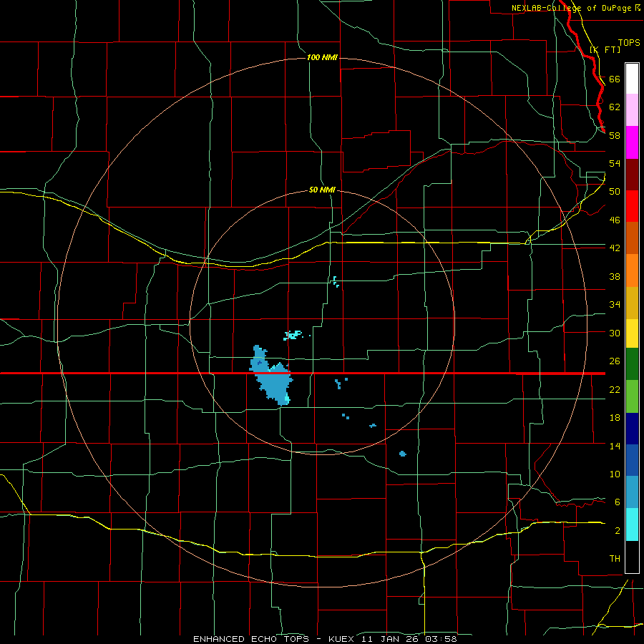The height and width of the screenshot is (644, 644).
Task: Click the legend value 38
Action: (615, 276)
